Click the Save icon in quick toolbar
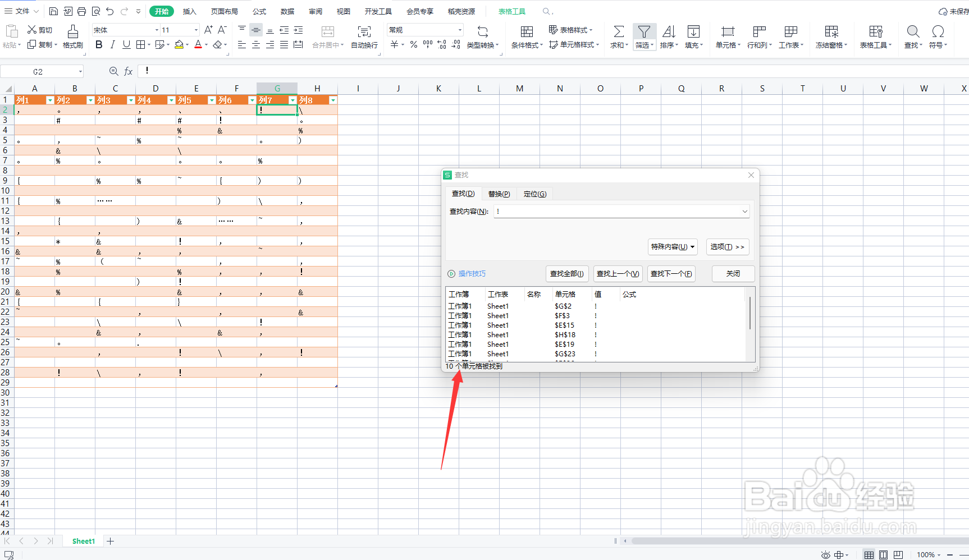 coord(53,11)
